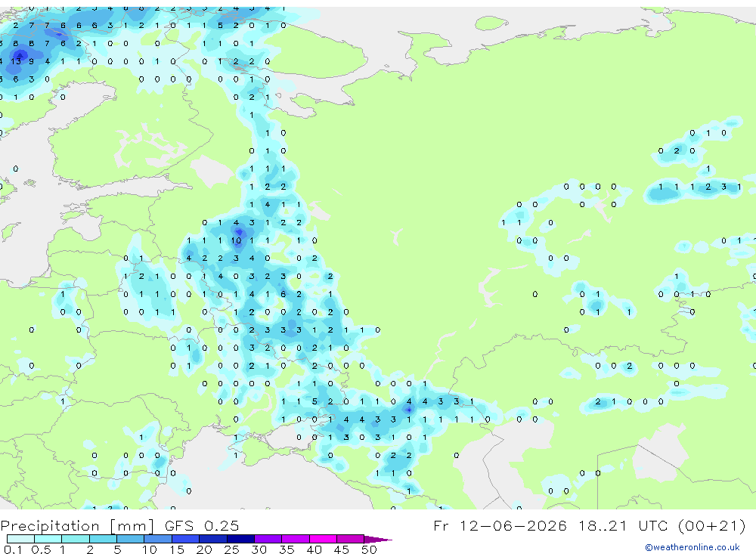Click the '(00+21)' forecast offset text
This screenshot has height=554, width=756.
tap(711, 525)
